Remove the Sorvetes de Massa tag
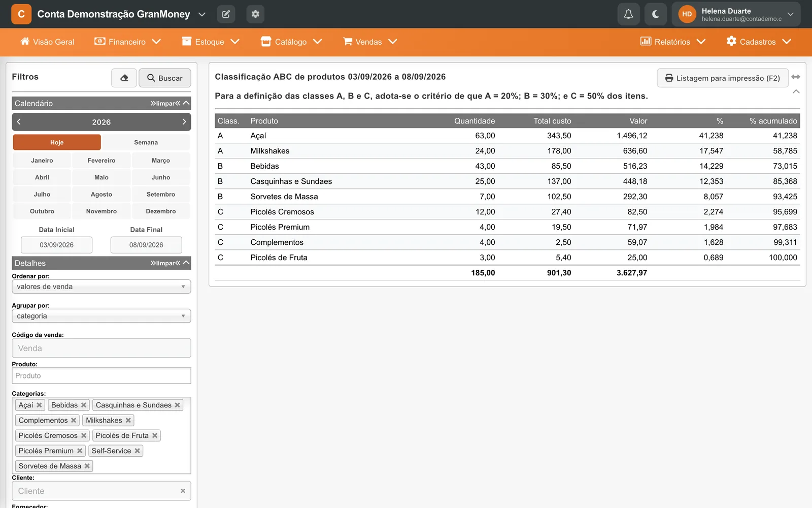This screenshot has height=508, width=812. pyautogui.click(x=87, y=466)
